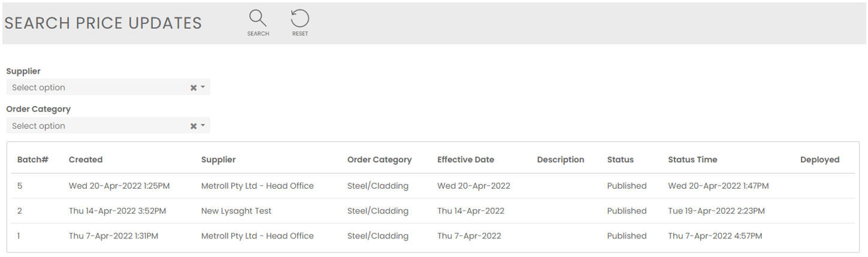The width and height of the screenshot is (868, 257).
Task: Open batch 5 row
Action: [20, 186]
